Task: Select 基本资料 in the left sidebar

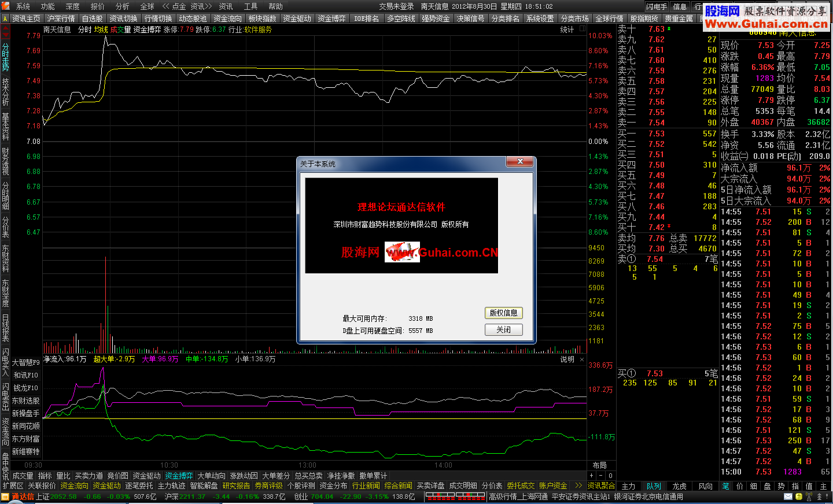Action: pyautogui.click(x=5, y=127)
